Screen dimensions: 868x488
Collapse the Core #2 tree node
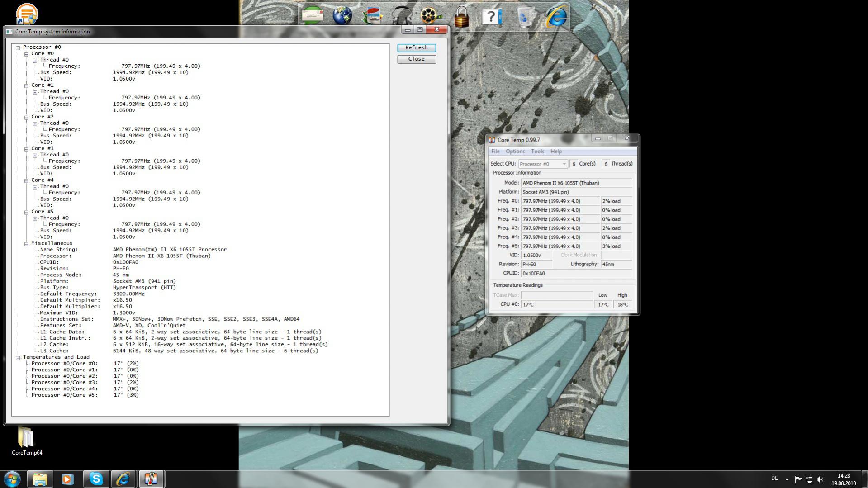pos(27,117)
